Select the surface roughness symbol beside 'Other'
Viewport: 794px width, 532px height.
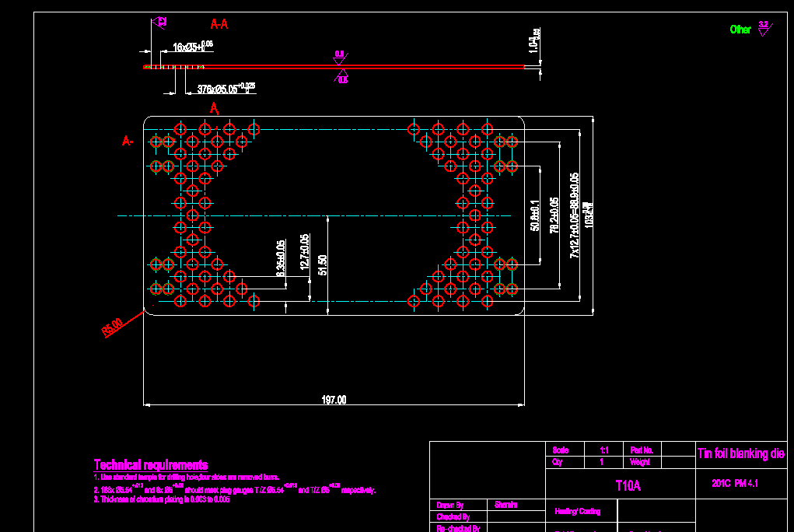click(x=764, y=29)
